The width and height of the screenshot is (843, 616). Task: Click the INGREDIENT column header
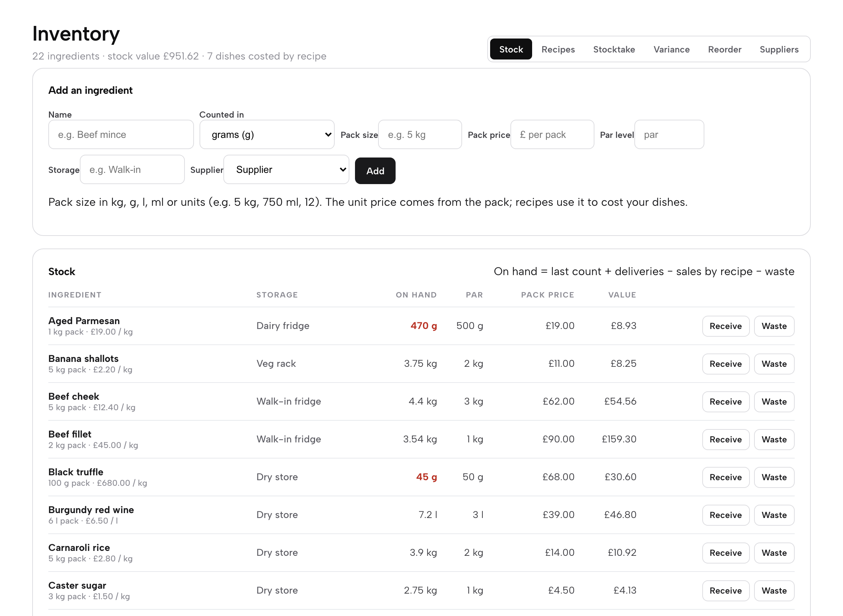[75, 295]
